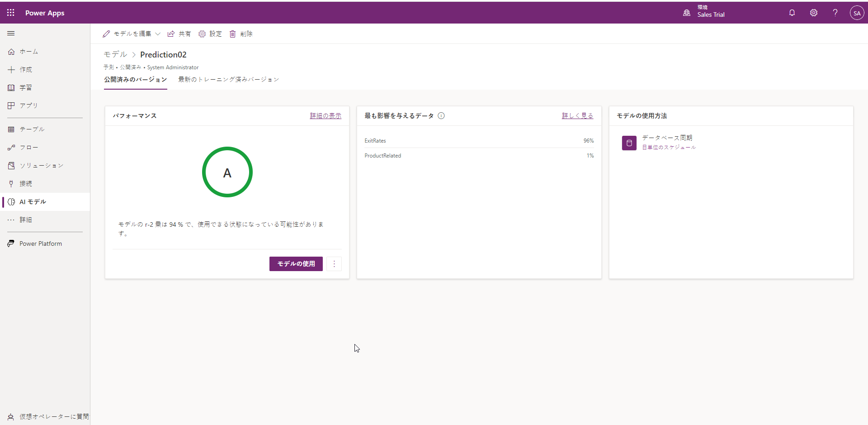Viewport: 868px width, 425px height.
Task: Click the 1% value for ProductRelated
Action: click(x=590, y=156)
